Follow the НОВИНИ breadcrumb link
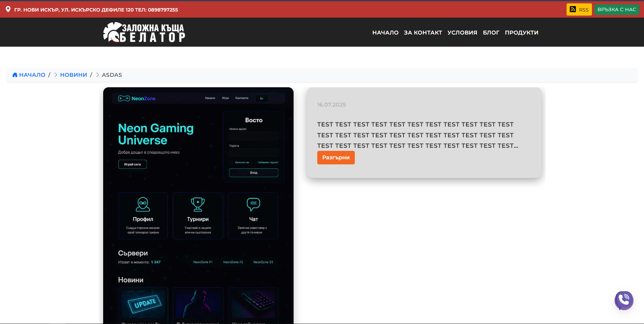Screen dimensions: 644x324 pos(73,75)
